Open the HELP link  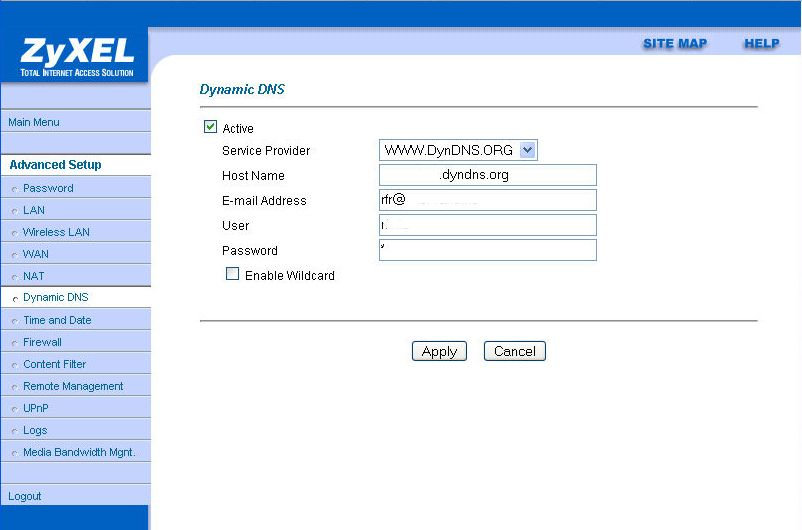pos(761,44)
